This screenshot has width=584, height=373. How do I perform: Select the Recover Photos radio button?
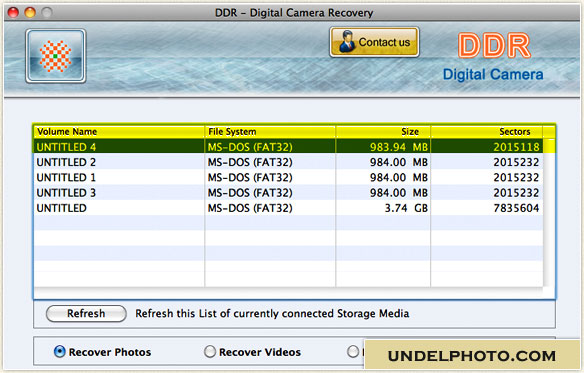point(60,351)
